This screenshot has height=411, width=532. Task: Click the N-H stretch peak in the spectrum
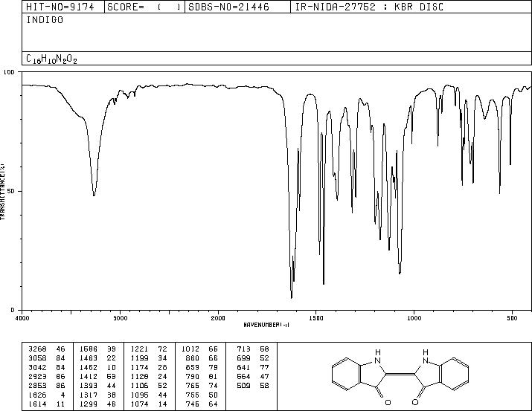pos(94,195)
